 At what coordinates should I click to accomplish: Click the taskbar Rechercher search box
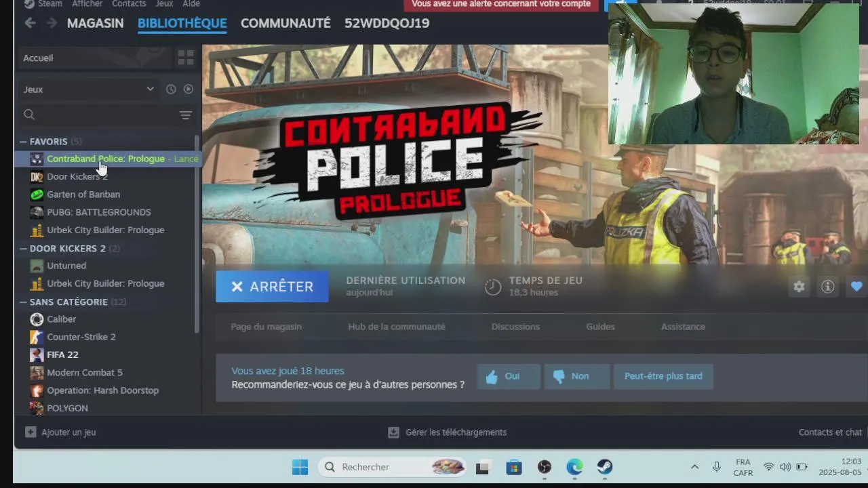click(x=393, y=467)
